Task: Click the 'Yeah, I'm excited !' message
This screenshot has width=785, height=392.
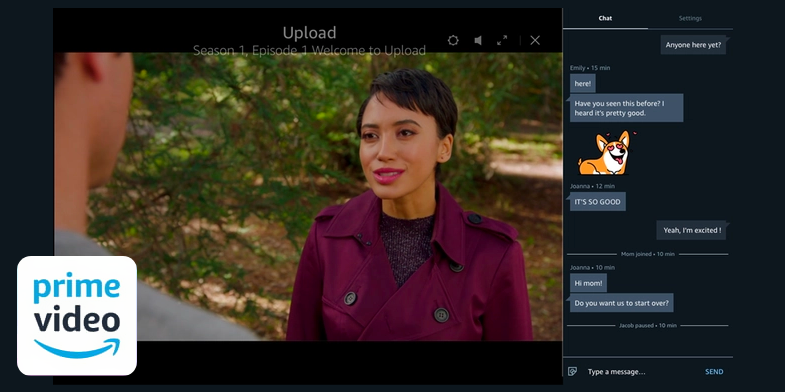Action: (691, 230)
